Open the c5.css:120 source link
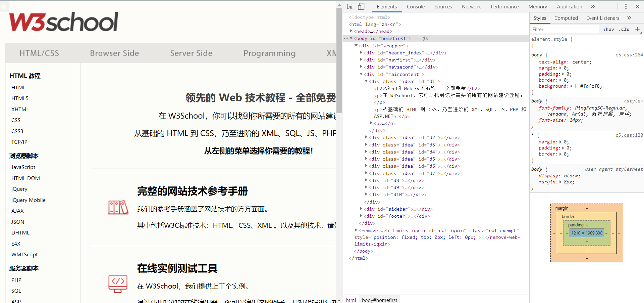Viewport: 644px width, 303px height. click(x=629, y=135)
